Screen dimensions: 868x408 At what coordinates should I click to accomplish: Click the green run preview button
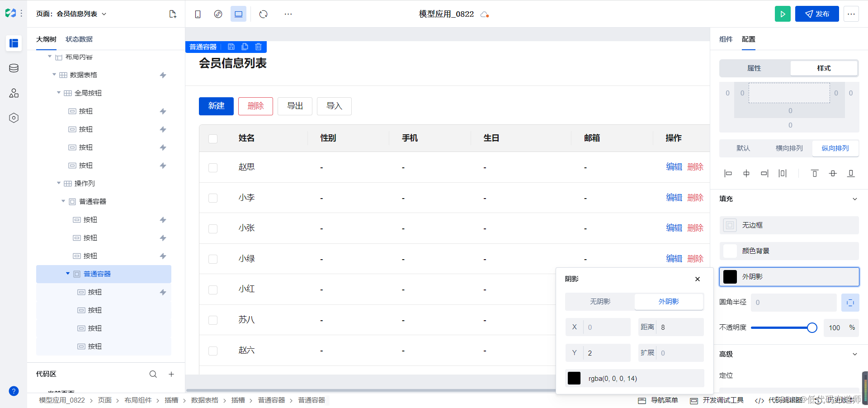[783, 14]
